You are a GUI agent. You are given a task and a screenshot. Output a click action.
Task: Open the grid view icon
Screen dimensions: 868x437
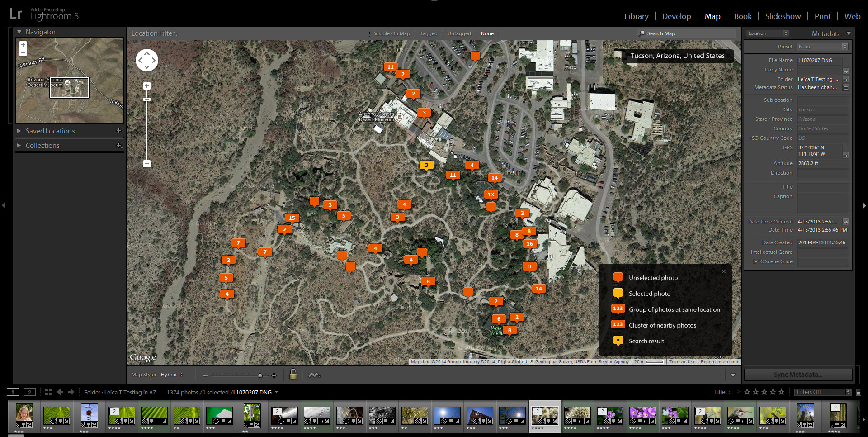48,392
